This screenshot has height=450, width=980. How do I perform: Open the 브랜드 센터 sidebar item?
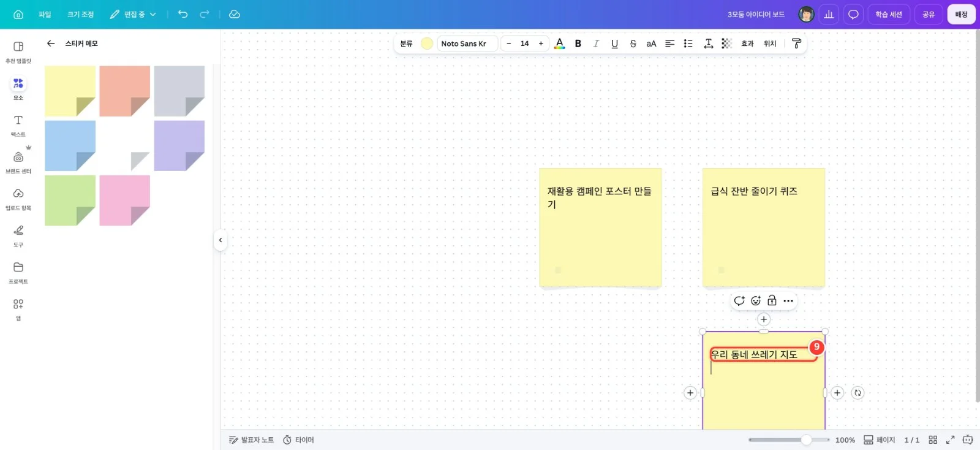(18, 162)
